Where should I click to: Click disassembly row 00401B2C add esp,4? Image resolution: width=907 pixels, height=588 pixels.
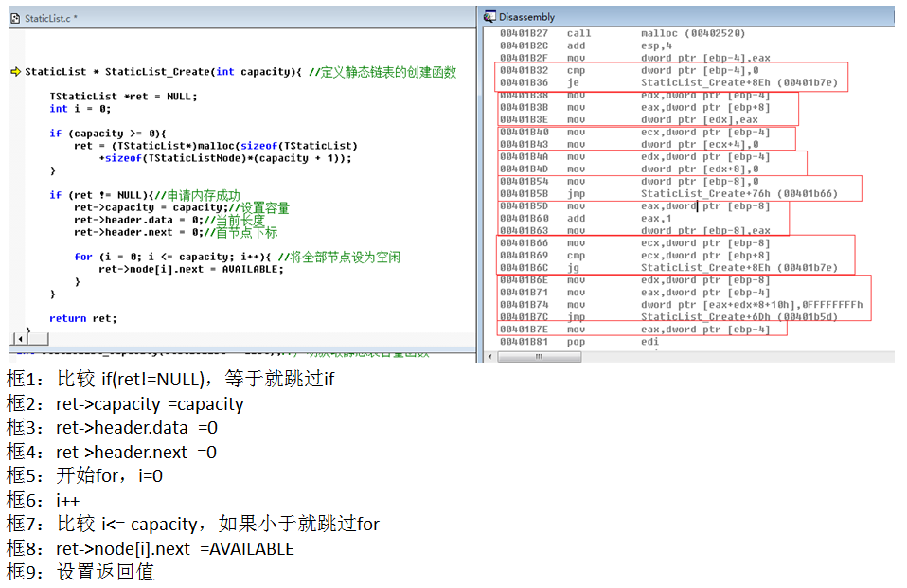[586, 45]
